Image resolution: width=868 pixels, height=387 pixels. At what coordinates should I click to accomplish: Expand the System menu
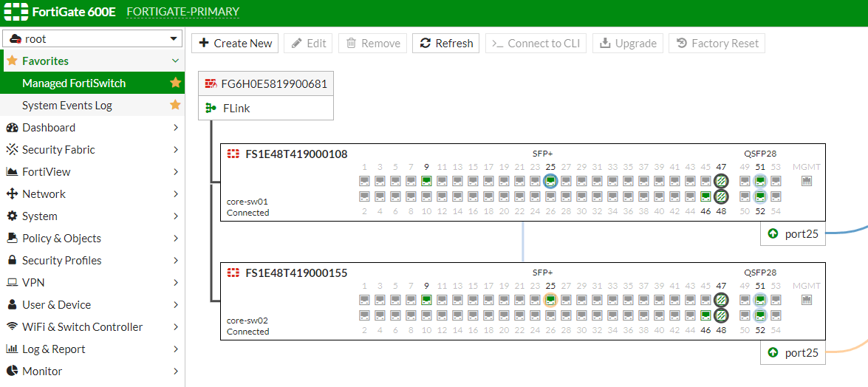pyautogui.click(x=92, y=216)
